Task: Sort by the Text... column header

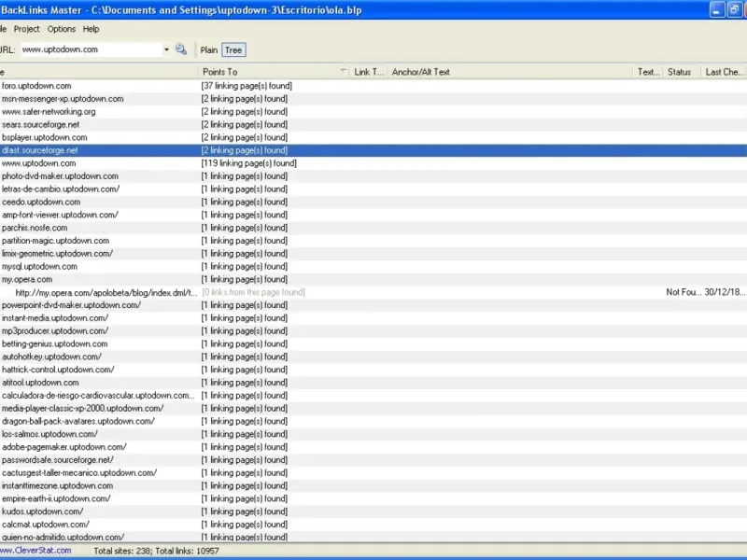Action: point(648,72)
